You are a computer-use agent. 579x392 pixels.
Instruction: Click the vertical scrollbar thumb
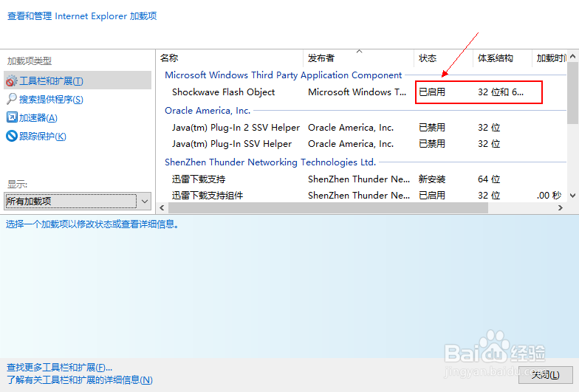coord(573,93)
